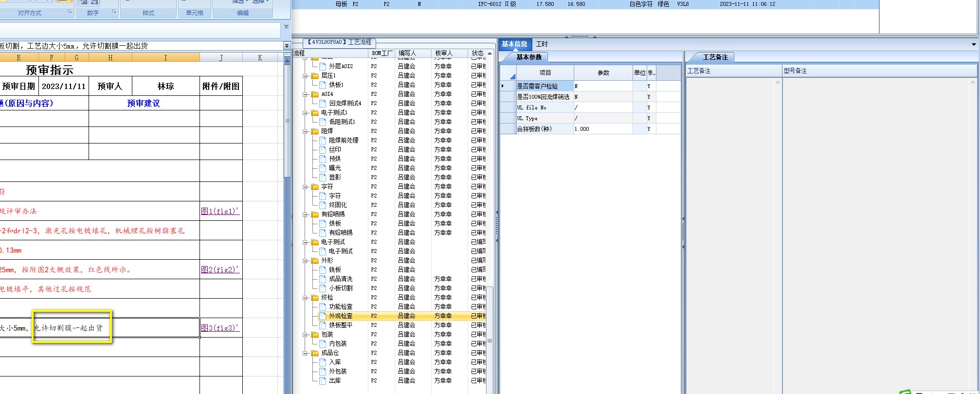
Task: Click the 阻焊 folder icon
Action: pyautogui.click(x=315, y=131)
